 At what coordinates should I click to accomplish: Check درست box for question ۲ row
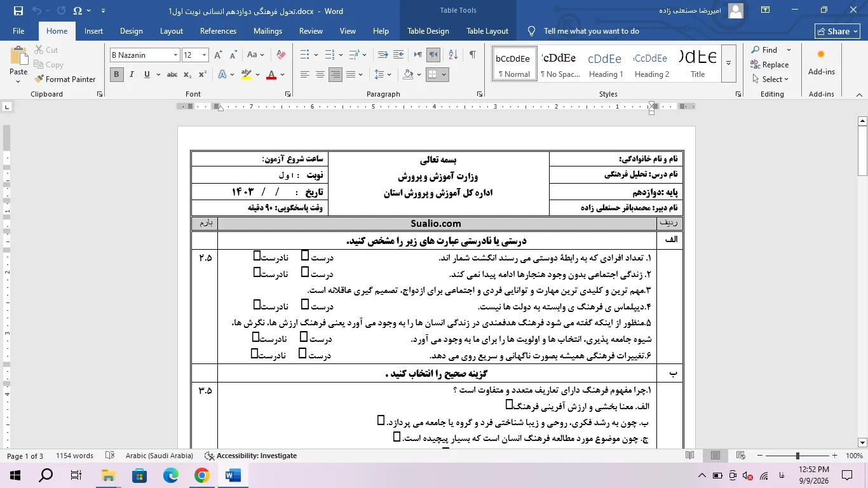click(304, 272)
